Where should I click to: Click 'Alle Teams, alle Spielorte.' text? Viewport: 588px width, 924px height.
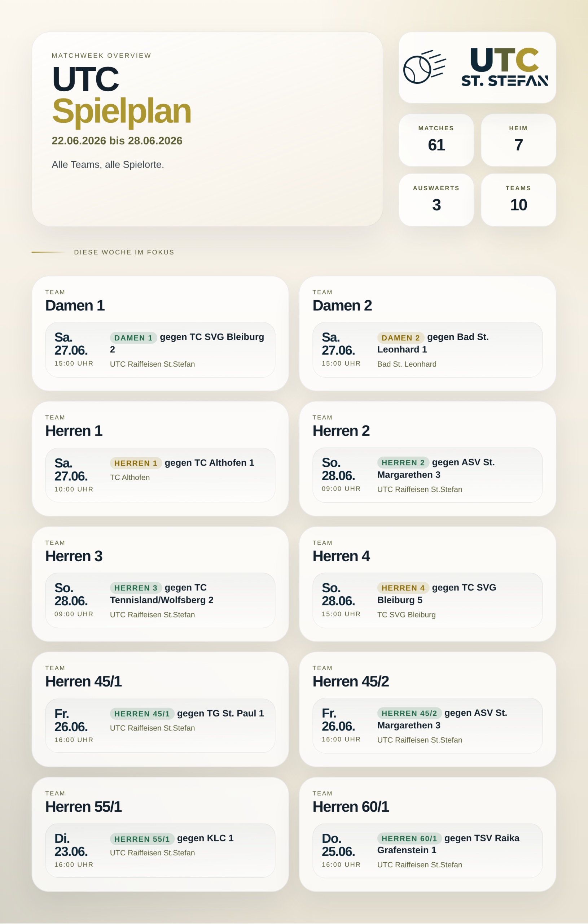108,165
